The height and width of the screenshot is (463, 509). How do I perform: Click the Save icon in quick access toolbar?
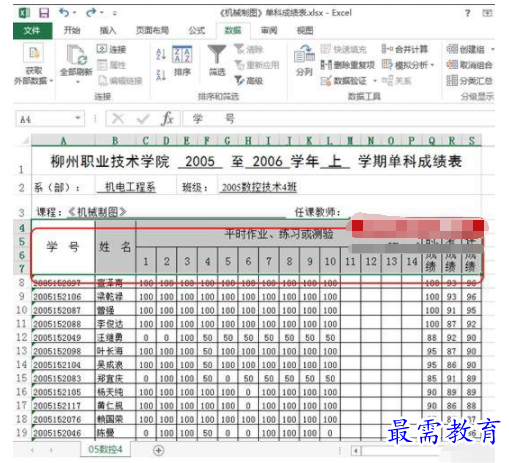(44, 13)
